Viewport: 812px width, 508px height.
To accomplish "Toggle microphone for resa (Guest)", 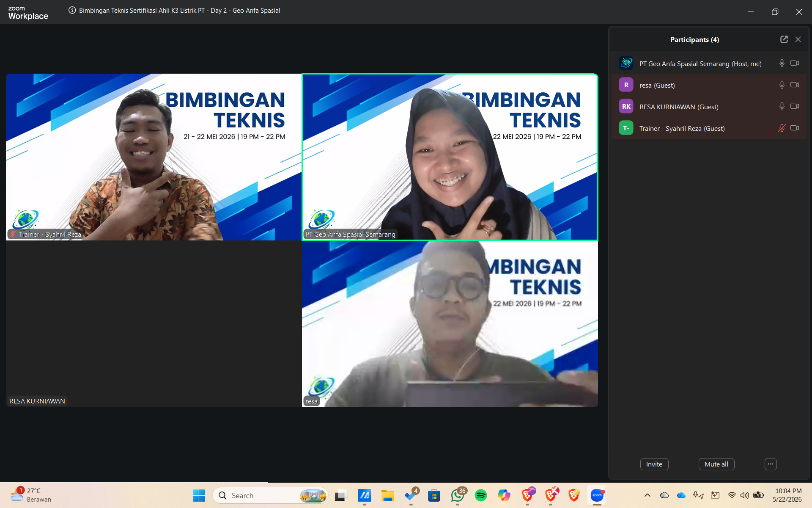I will coord(782,85).
